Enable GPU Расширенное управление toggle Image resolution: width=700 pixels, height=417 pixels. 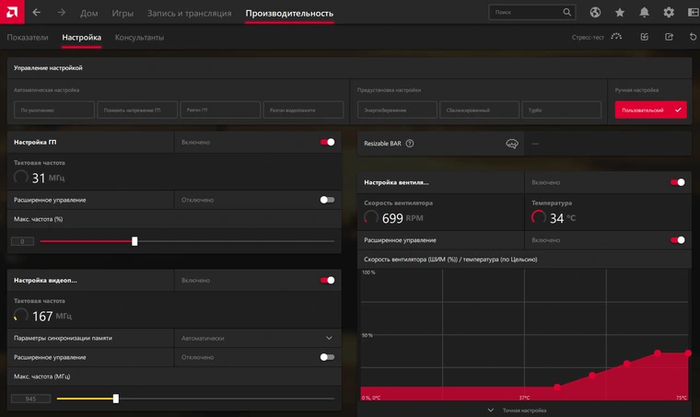pos(327,199)
